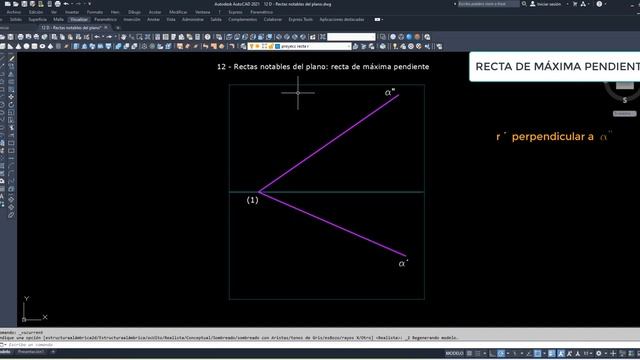640x360 pixels.
Task: Open the DesignCenter icon
Action: [x=166, y=37]
